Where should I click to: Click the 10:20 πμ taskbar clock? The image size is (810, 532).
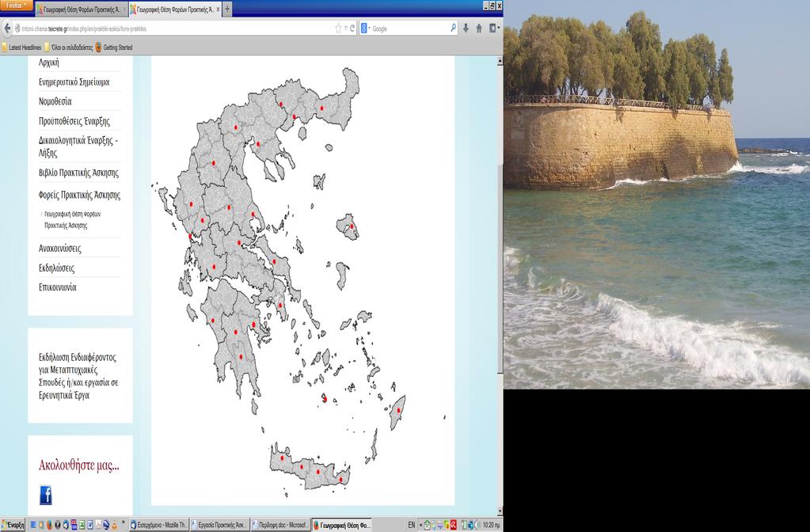(x=491, y=526)
